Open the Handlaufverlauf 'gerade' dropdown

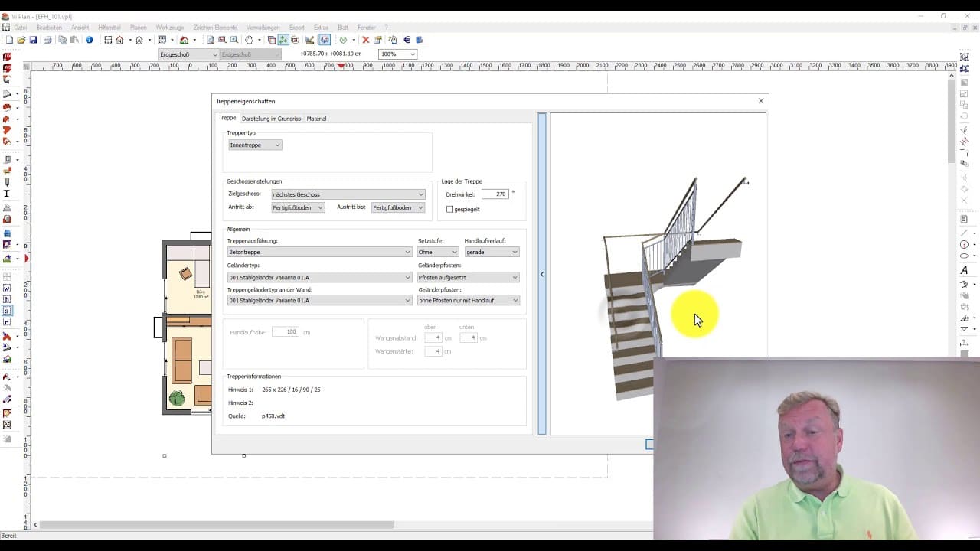pos(492,252)
